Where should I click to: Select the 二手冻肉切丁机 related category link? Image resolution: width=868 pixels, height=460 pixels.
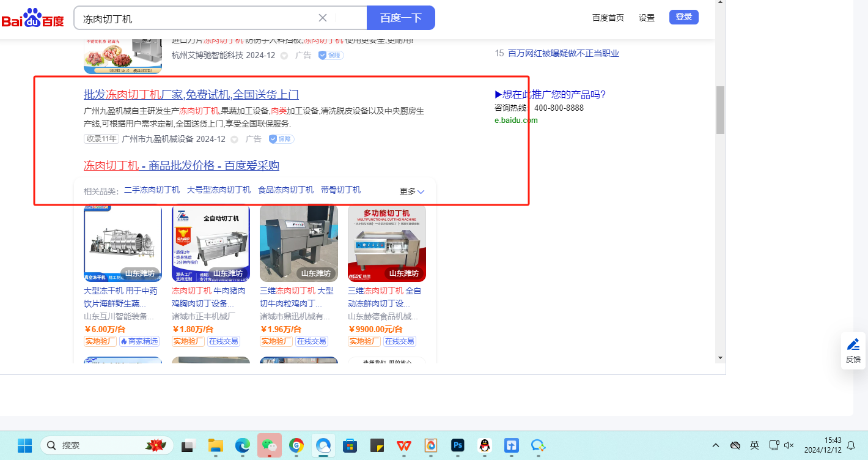[x=152, y=190]
